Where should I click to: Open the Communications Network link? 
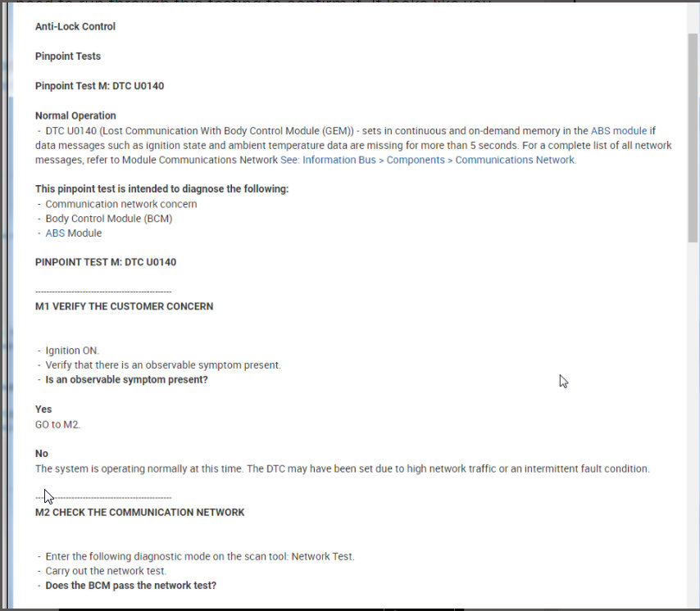[x=515, y=160]
